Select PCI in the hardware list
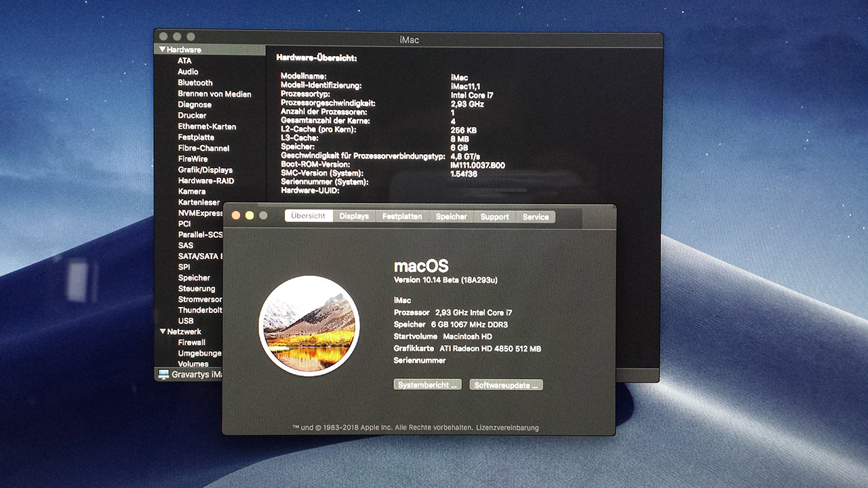Screen dimensions: 868x488 tap(184, 224)
